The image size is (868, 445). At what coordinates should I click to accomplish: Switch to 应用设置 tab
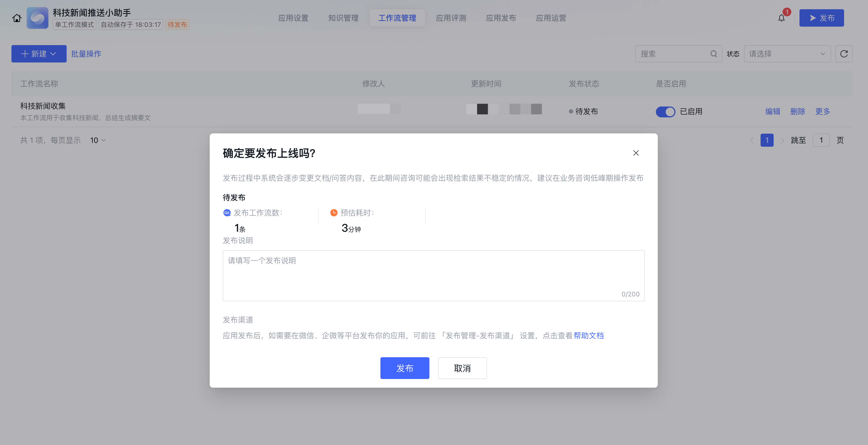point(293,18)
